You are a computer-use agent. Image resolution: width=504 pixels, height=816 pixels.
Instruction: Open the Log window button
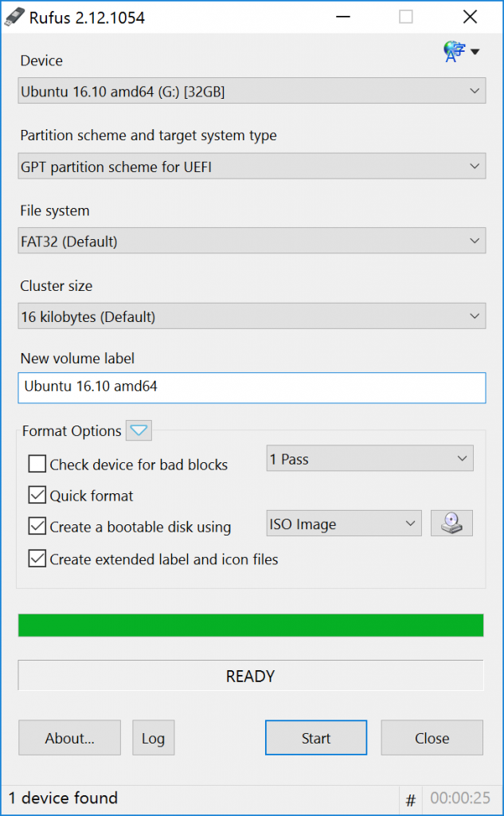pos(154,737)
